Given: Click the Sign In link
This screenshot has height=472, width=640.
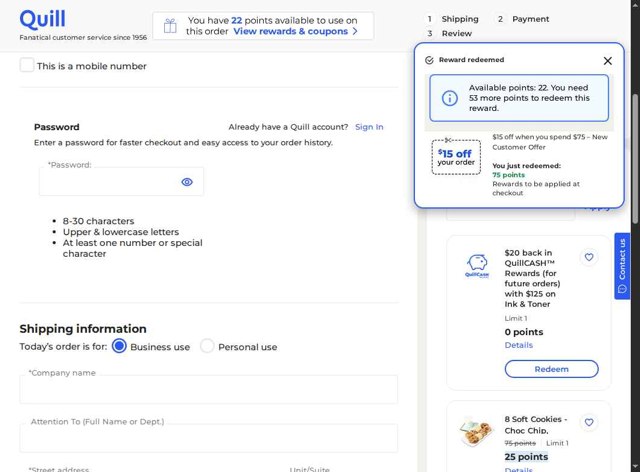Looking at the screenshot, I should [x=369, y=127].
